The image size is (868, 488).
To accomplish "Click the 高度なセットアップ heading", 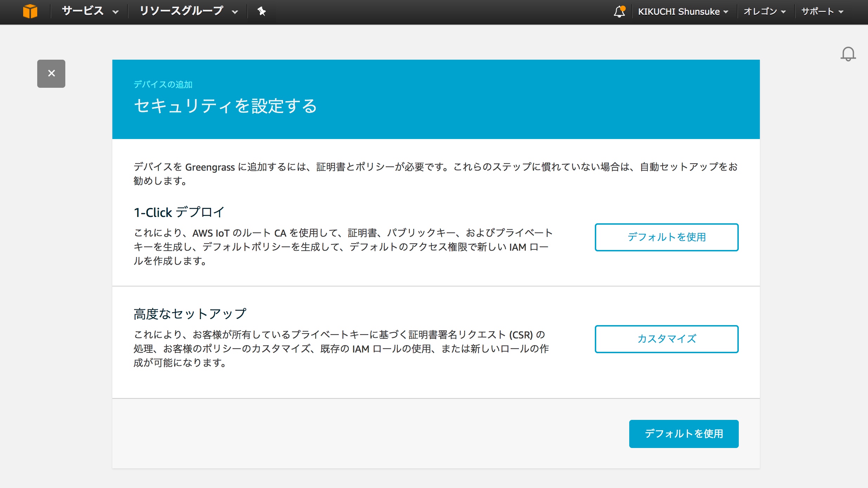I will [190, 314].
